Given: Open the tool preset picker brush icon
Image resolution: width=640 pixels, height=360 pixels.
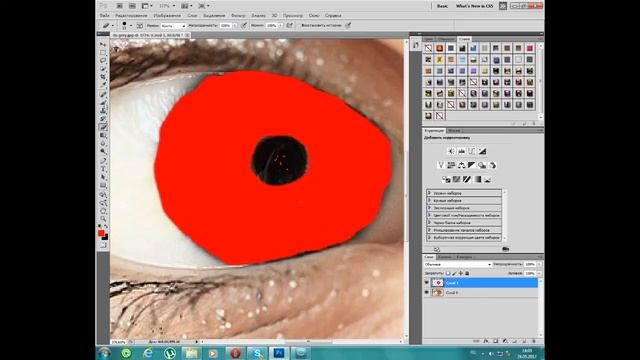Looking at the screenshot, I should click(x=106, y=25).
